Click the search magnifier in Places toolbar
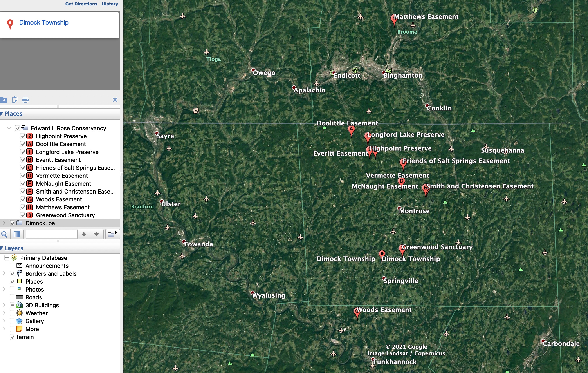Screen dimensions: 588x373 4,234
